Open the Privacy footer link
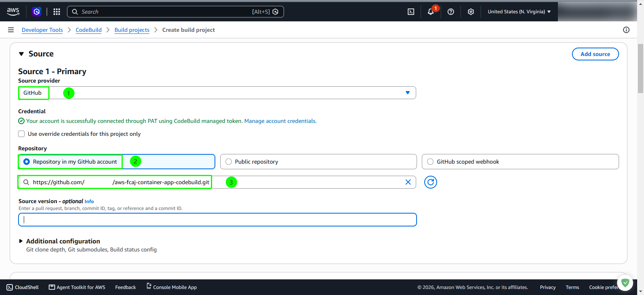Image resolution: width=644 pixels, height=295 pixels. pyautogui.click(x=548, y=287)
